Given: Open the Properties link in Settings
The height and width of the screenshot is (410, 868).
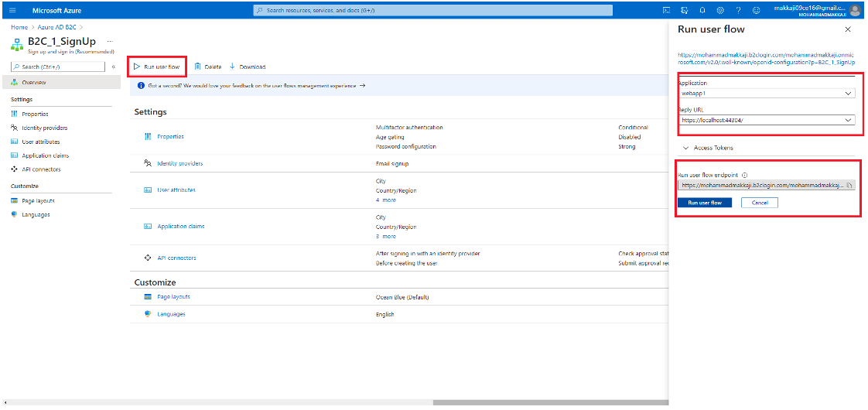Looking at the screenshot, I should (170, 137).
